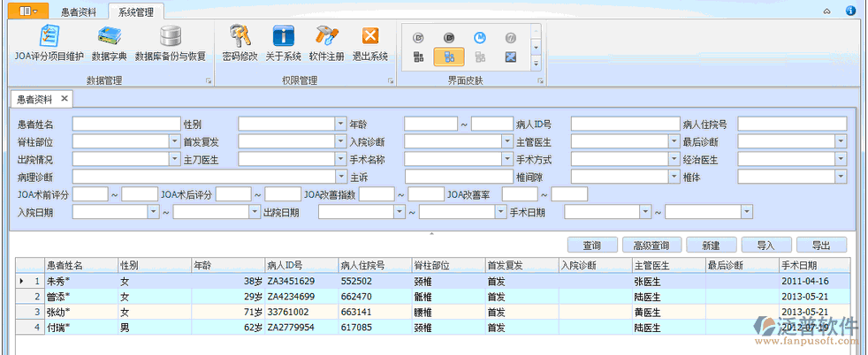Click the 退出系统 exit icon
The height and width of the screenshot is (355, 868).
370,43
